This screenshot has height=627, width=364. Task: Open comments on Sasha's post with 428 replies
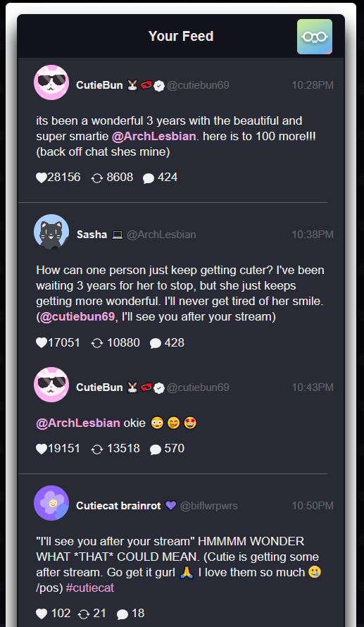[156, 343]
